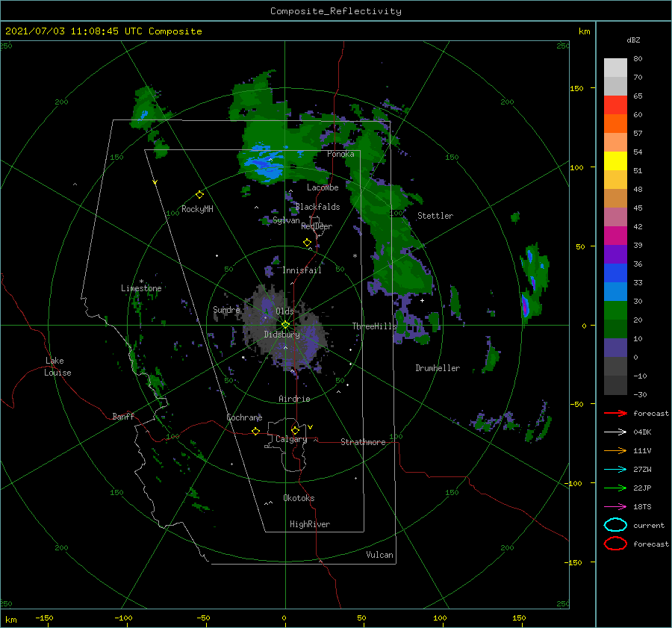The image size is (672, 628).
Task: Click the HighRiver city label
Action: pos(310,524)
